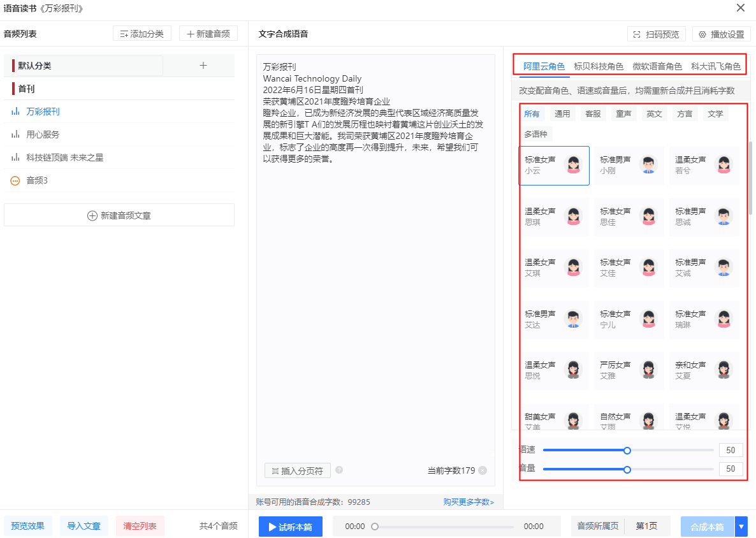Click the 添加分类 button

[142, 34]
